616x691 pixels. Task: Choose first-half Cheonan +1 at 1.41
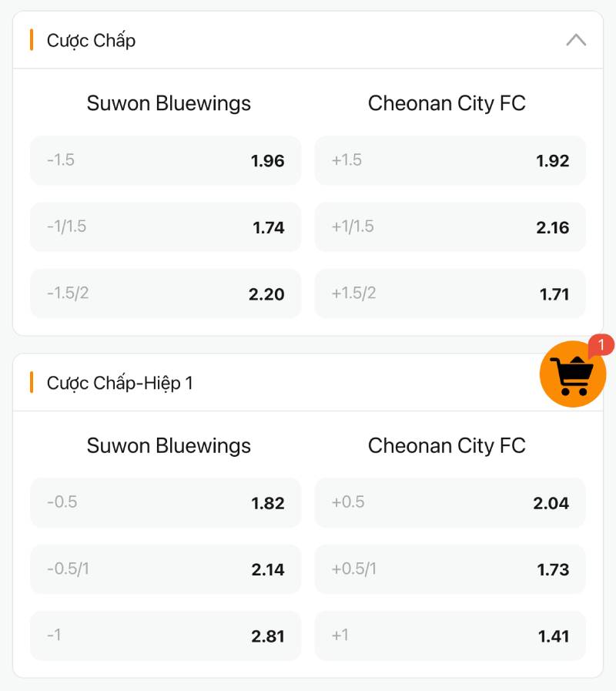450,636
